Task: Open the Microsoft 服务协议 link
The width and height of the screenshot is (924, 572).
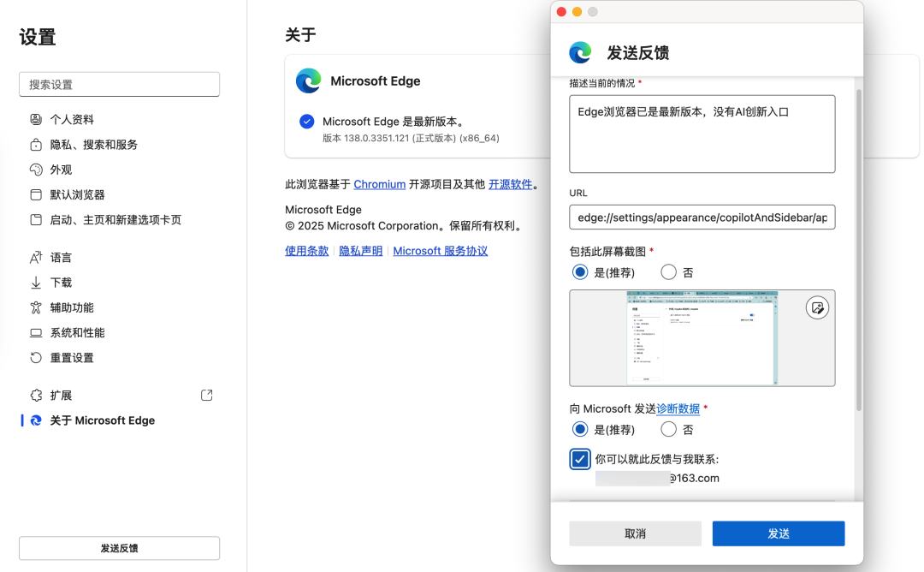Action: [x=441, y=251]
